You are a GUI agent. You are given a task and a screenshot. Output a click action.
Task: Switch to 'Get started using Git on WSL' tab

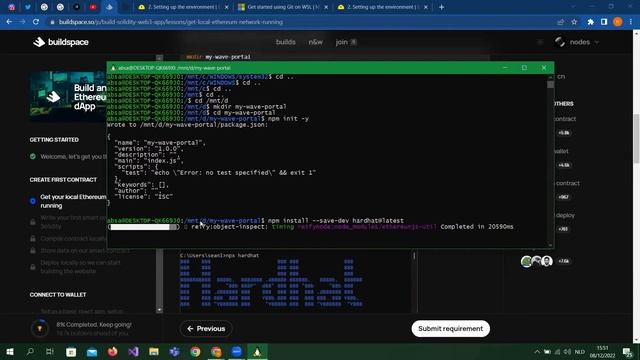click(284, 7)
